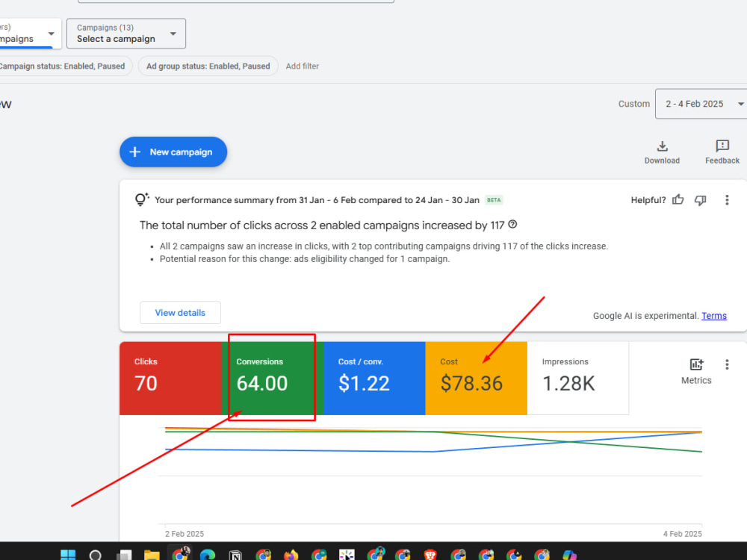Click the thumbs down icon
Viewport: 747px width, 560px height.
point(701,200)
